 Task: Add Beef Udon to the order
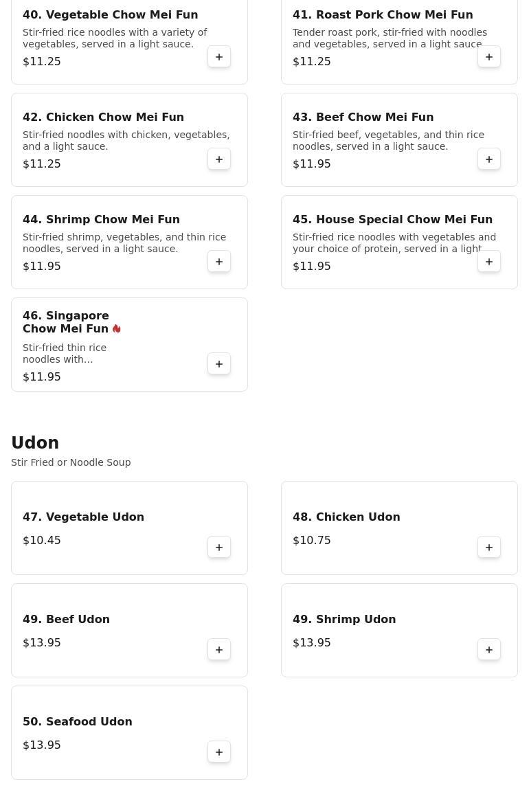pyautogui.click(x=219, y=650)
